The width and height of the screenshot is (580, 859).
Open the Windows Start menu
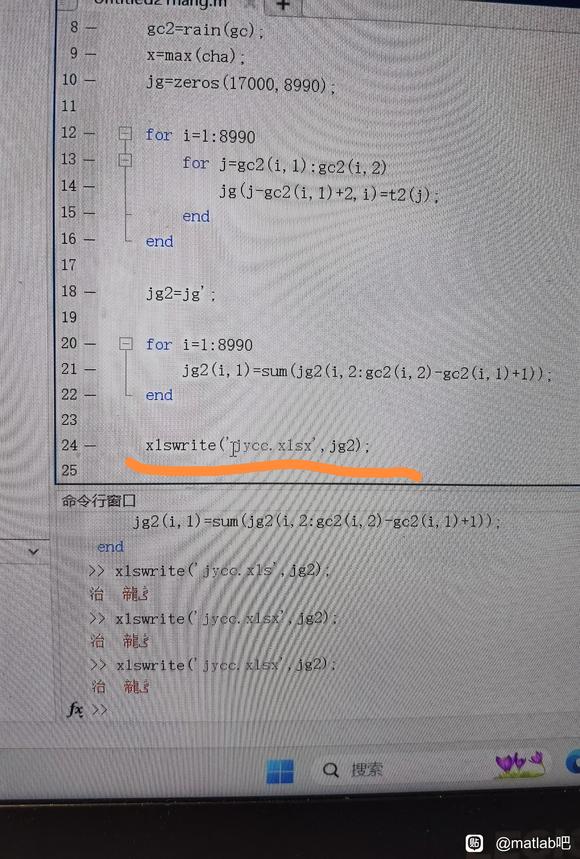click(x=280, y=771)
